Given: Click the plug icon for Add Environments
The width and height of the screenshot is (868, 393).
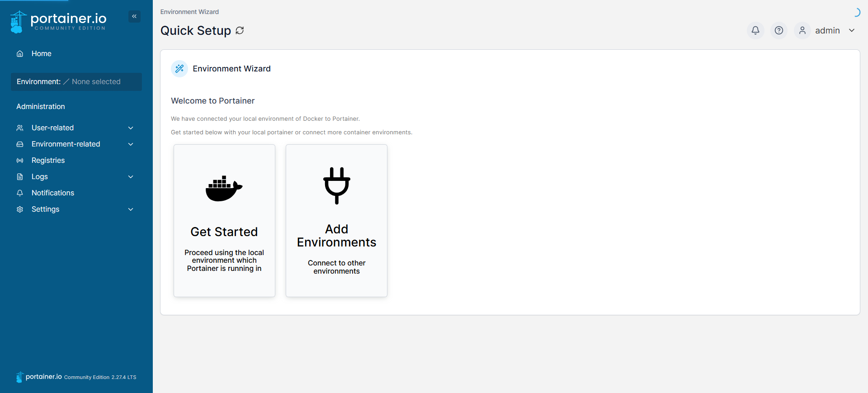Looking at the screenshot, I should tap(337, 185).
